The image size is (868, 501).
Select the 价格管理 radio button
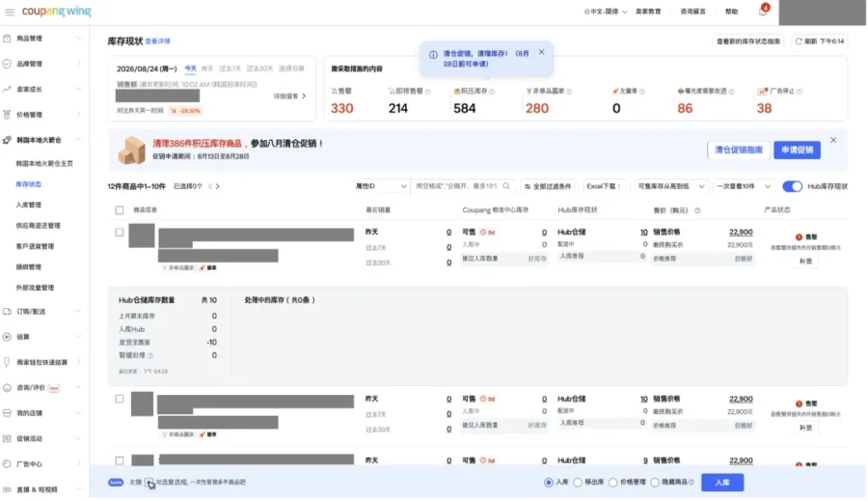click(612, 483)
